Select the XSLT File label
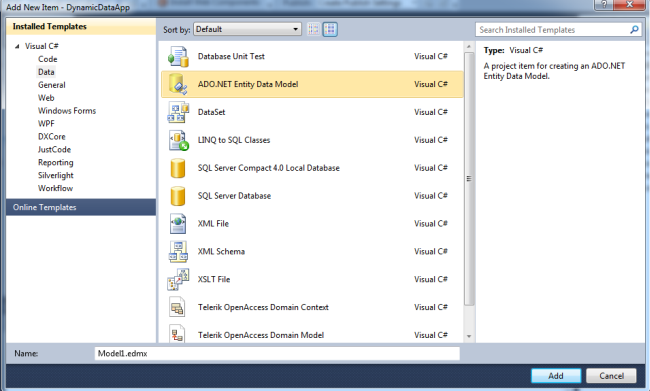Image resolution: width=650 pixels, height=391 pixels. point(214,279)
